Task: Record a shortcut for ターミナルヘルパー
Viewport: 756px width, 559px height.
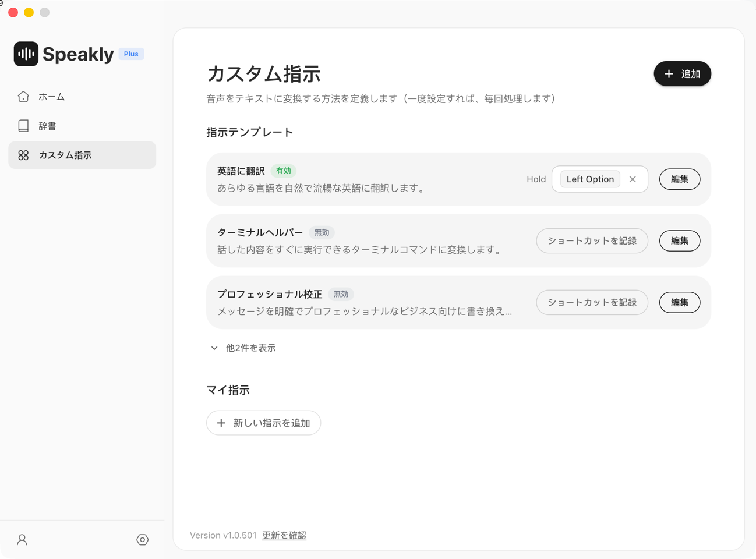Action: (592, 241)
